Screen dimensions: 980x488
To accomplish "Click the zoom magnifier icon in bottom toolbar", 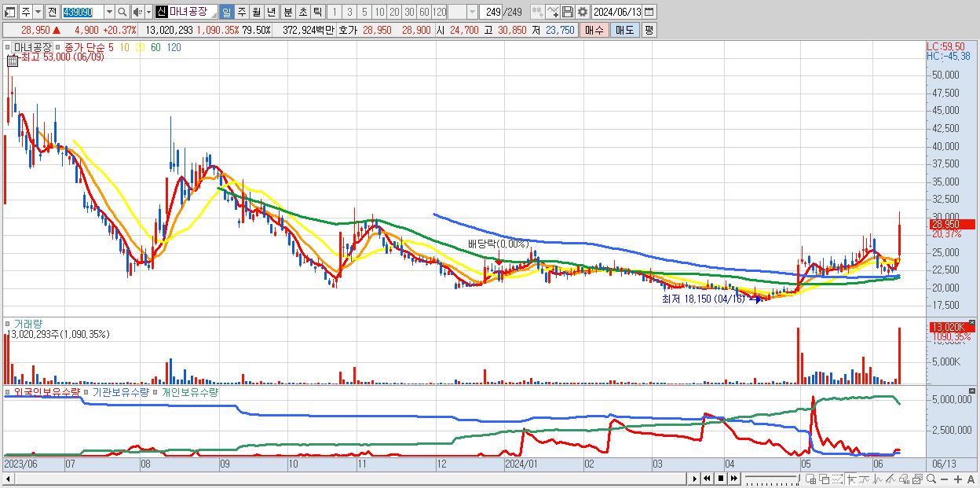I will click(x=931, y=479).
